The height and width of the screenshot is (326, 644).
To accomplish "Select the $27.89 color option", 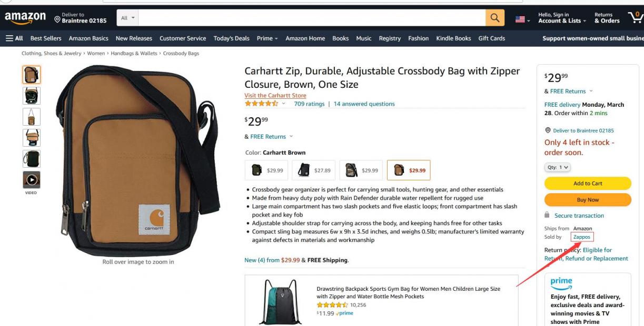I will (314, 170).
